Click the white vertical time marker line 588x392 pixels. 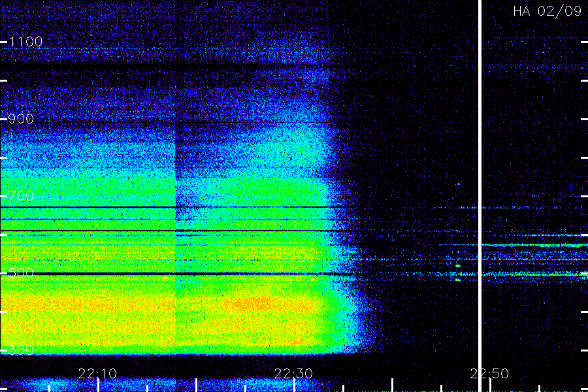click(480, 196)
